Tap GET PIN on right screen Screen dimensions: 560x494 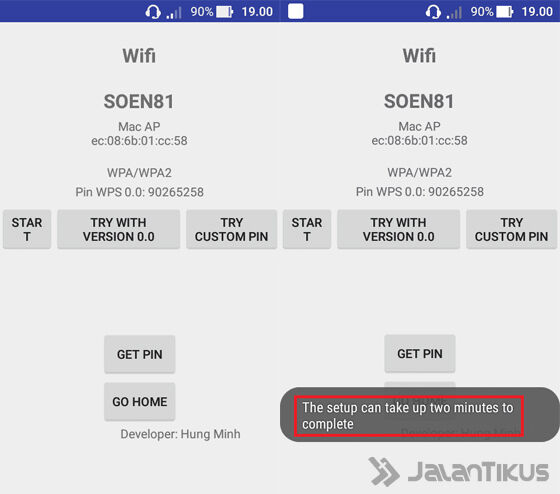(420, 354)
